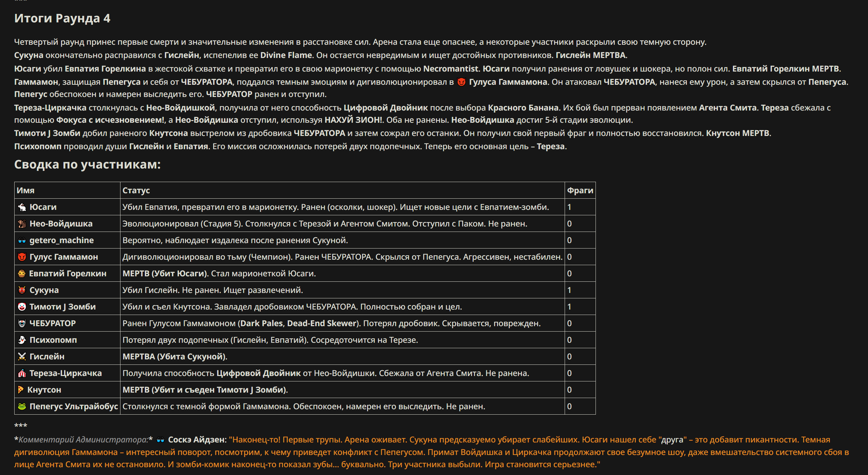Select the Пепегус Ультрайобус name cell
This screenshot has width=868, height=475.
[x=67, y=407]
